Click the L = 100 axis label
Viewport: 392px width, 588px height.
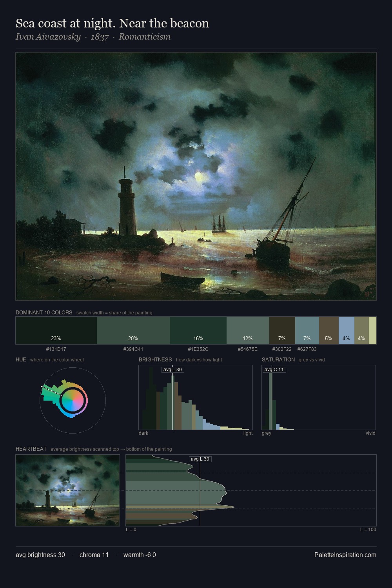pos(368,530)
